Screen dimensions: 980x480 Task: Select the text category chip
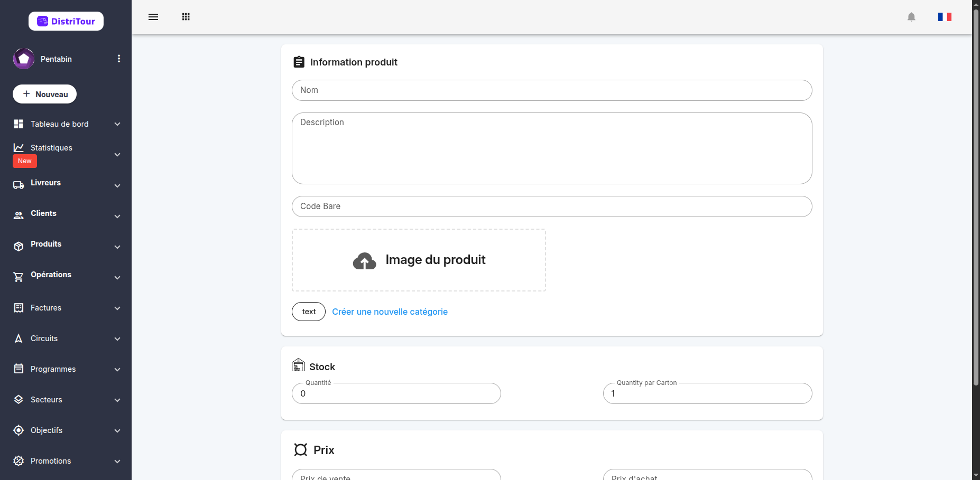309,312
